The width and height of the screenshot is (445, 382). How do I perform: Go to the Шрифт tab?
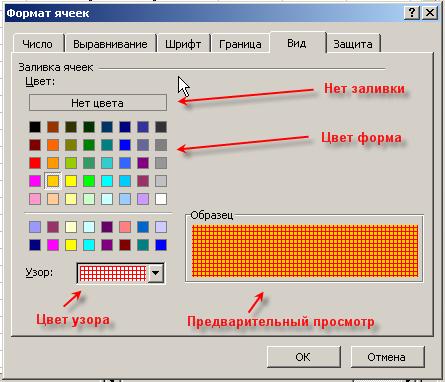pyautogui.click(x=183, y=44)
